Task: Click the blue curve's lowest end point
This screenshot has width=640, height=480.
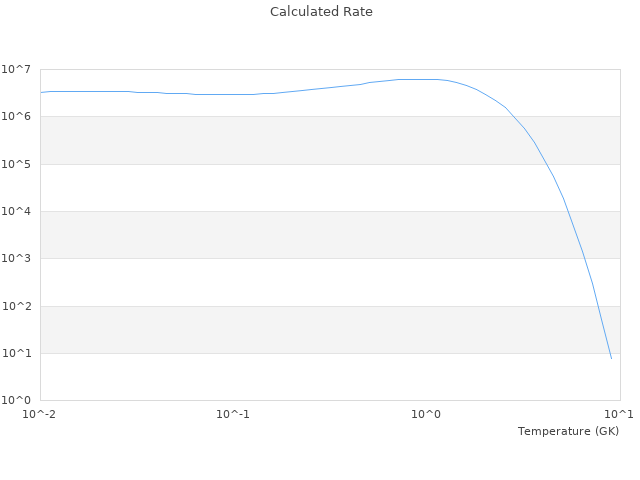Action: point(611,358)
